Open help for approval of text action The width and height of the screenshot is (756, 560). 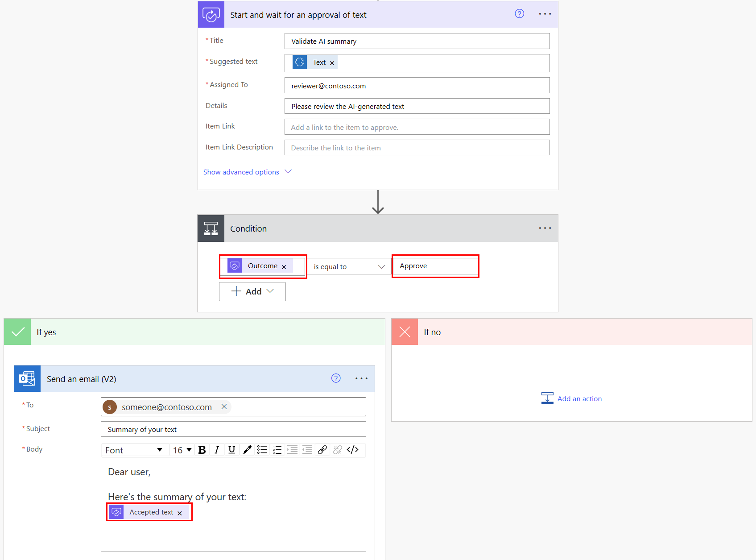click(519, 14)
